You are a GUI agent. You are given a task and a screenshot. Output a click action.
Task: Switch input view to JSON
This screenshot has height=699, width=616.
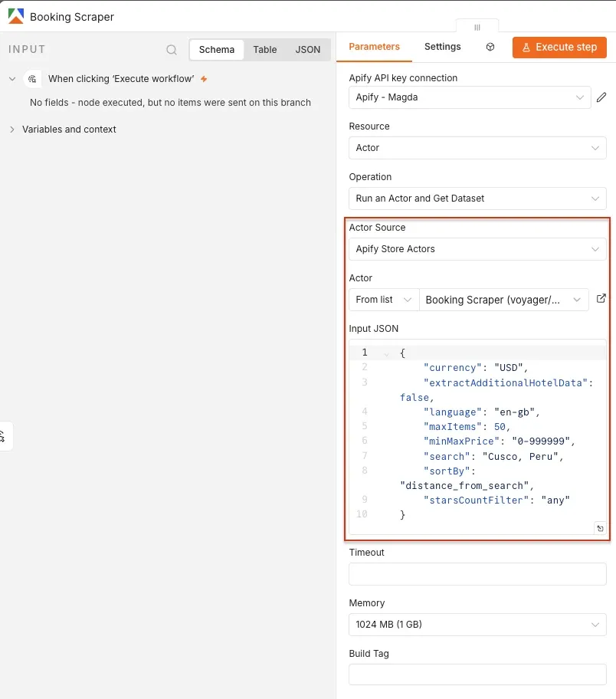tap(307, 50)
